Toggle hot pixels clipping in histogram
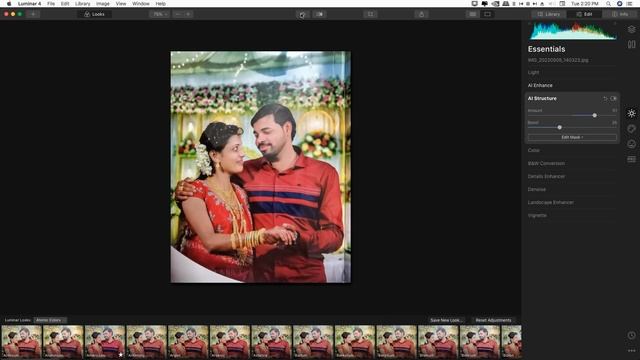Image resolution: width=640 pixels, height=360 pixels. (615, 24)
